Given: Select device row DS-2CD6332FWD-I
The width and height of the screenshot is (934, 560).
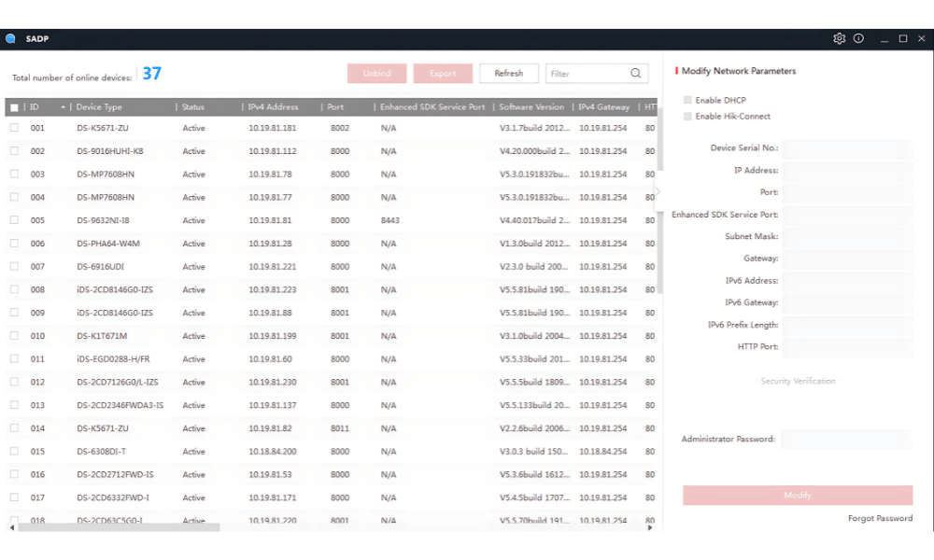Looking at the screenshot, I should coord(332,497).
